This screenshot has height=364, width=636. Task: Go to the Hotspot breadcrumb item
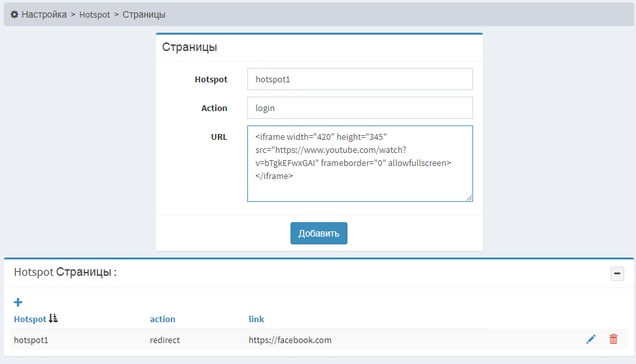[x=95, y=14]
